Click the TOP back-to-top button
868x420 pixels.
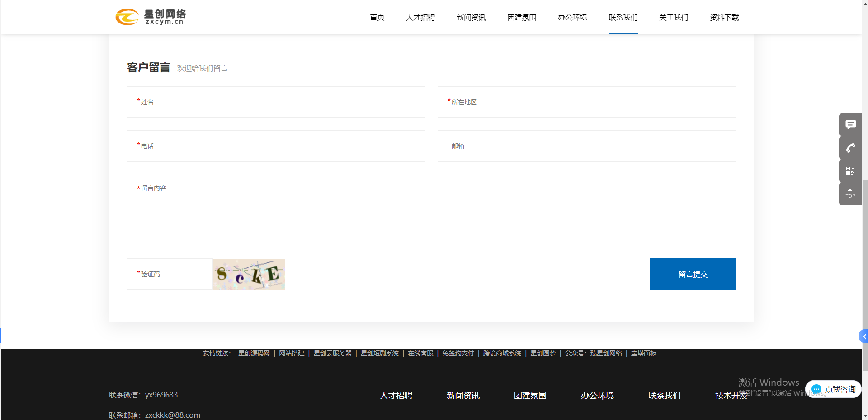coord(850,194)
